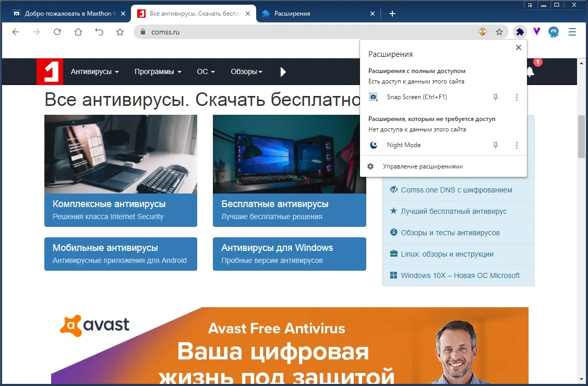Image resolution: width=588 pixels, height=386 pixels.
Task: Open a new tab with plus button
Action: coord(392,14)
